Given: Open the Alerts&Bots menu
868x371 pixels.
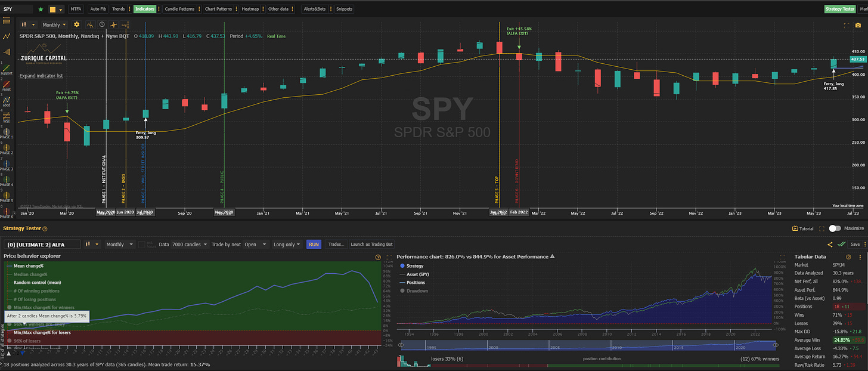Looking at the screenshot, I should point(316,10).
